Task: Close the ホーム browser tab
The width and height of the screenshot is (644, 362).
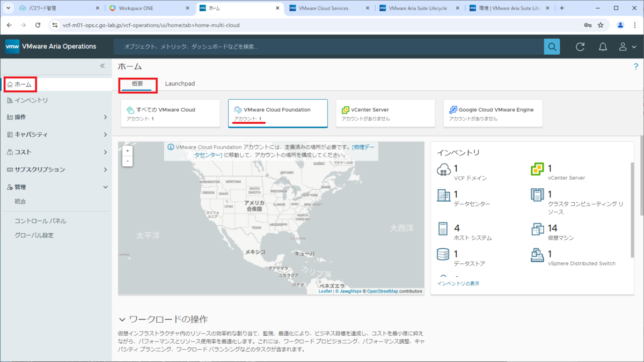Action: coord(277,8)
